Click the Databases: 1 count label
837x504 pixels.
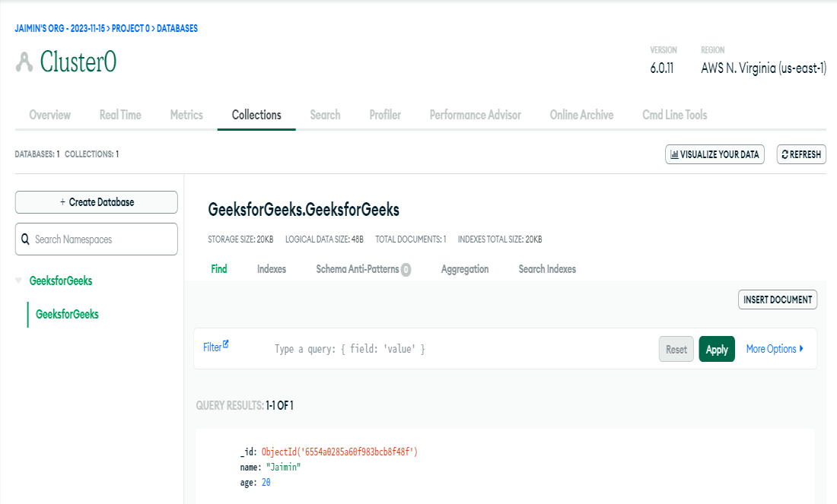(x=37, y=154)
